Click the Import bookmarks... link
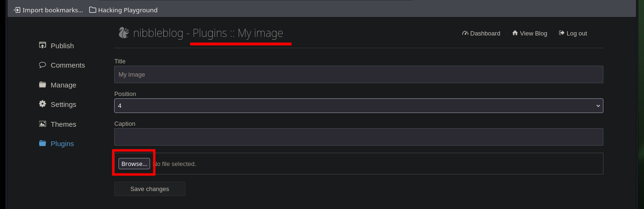 tap(48, 10)
